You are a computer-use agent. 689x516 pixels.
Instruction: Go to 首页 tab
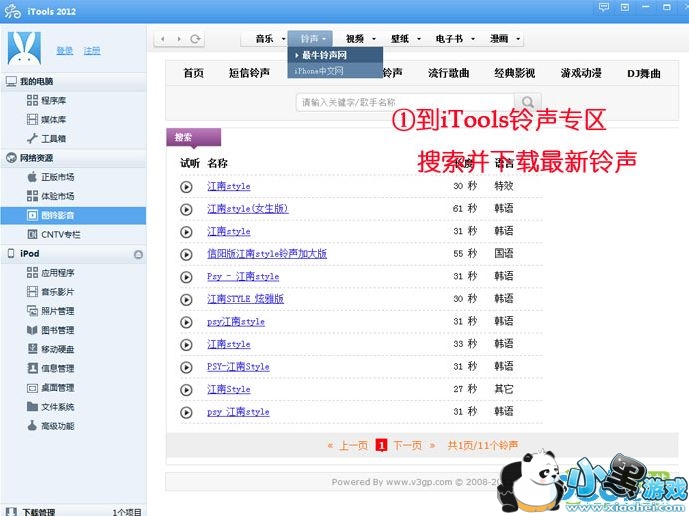[193, 73]
